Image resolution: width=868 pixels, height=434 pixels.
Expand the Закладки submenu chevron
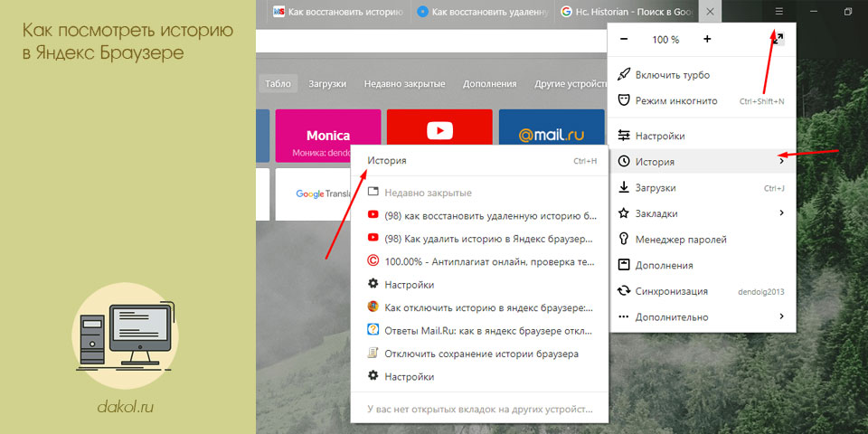[x=781, y=213]
